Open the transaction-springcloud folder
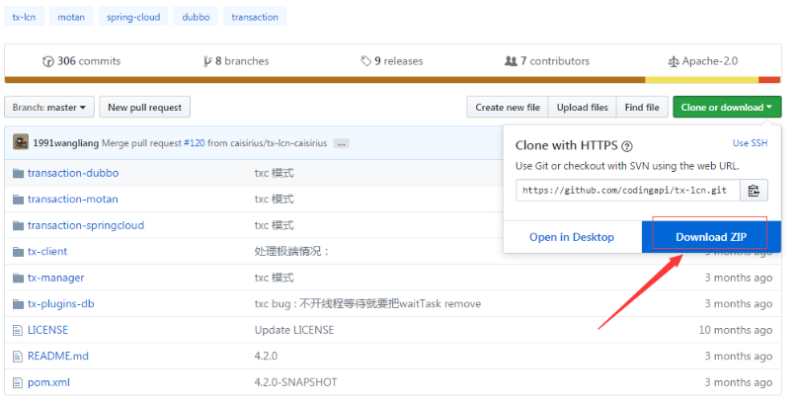786x411 pixels. point(86,225)
